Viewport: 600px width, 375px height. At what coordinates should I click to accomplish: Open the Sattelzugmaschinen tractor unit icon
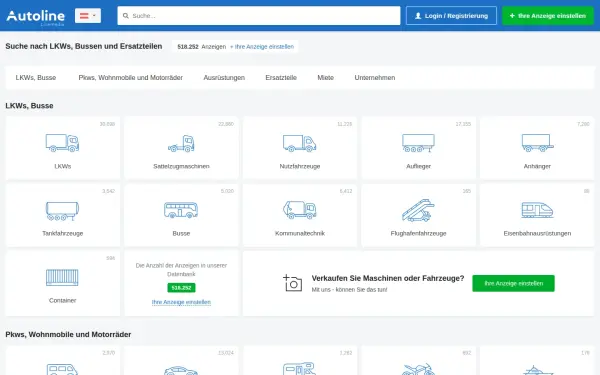(181, 143)
